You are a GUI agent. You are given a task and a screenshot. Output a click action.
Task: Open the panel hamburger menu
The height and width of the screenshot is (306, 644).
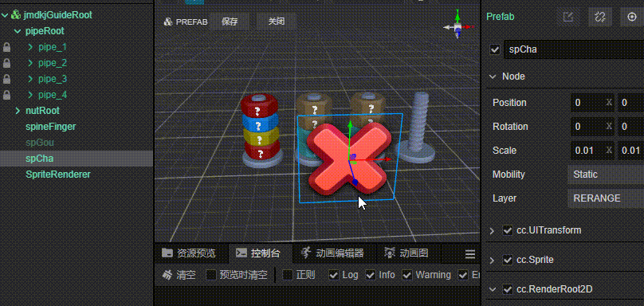(470, 254)
